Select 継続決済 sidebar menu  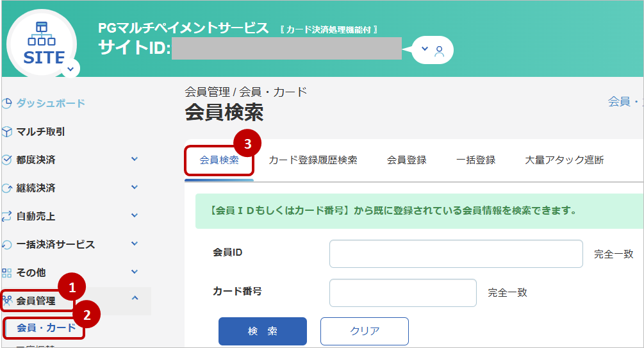tap(36, 188)
